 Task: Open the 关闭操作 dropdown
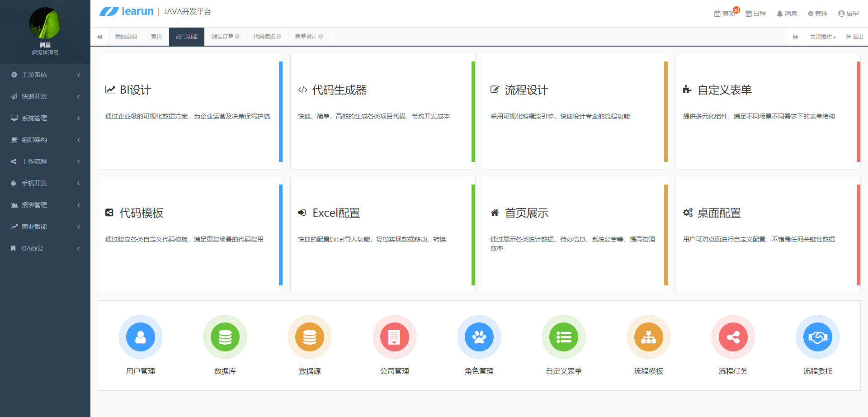tap(822, 36)
